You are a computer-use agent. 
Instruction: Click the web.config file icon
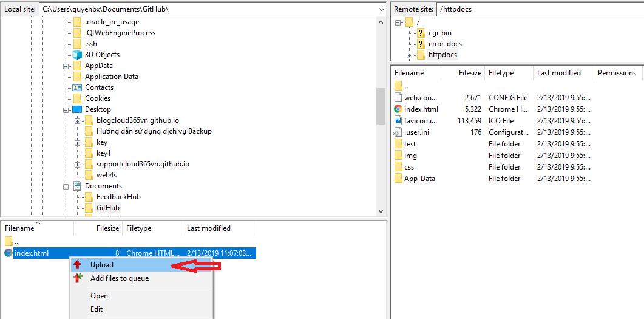coord(398,97)
